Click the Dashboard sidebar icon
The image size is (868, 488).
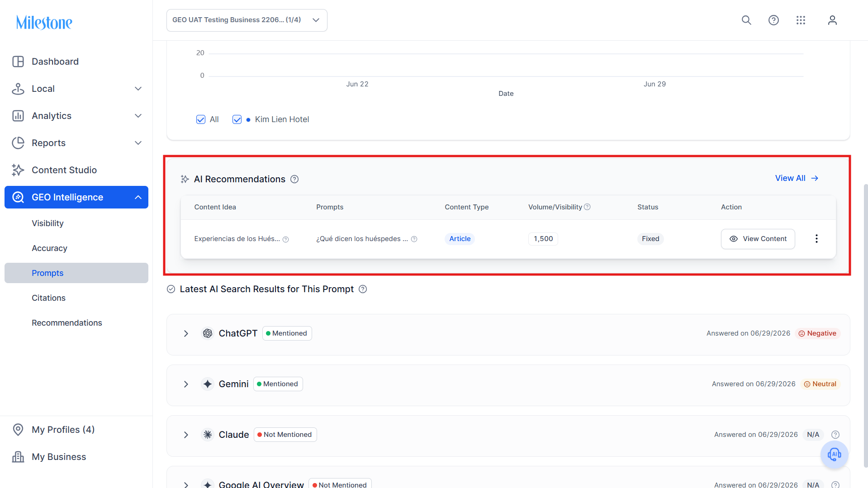point(18,62)
